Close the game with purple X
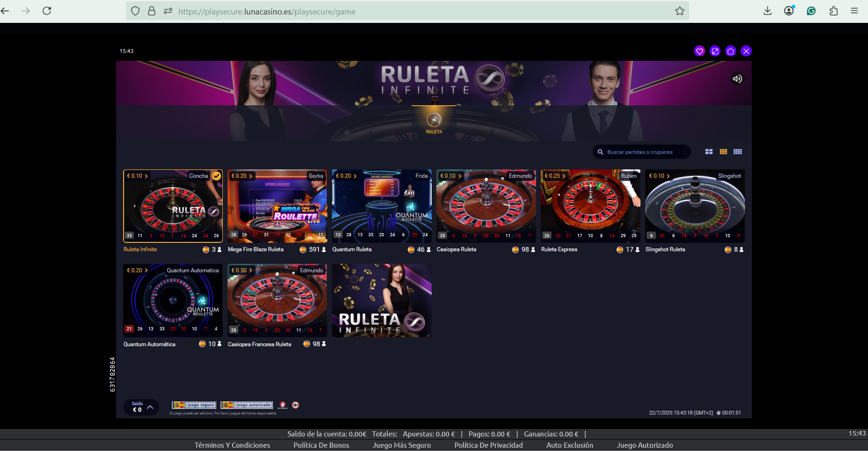868x451 pixels. point(746,51)
